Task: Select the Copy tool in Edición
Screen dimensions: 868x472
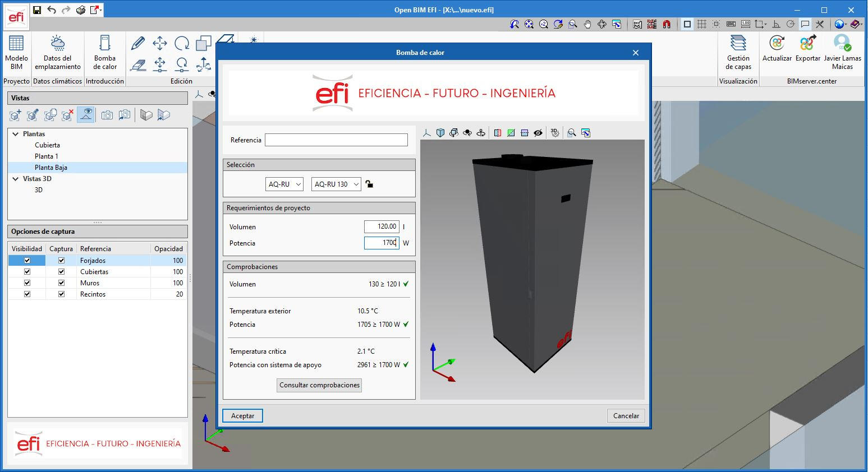Action: [204, 43]
